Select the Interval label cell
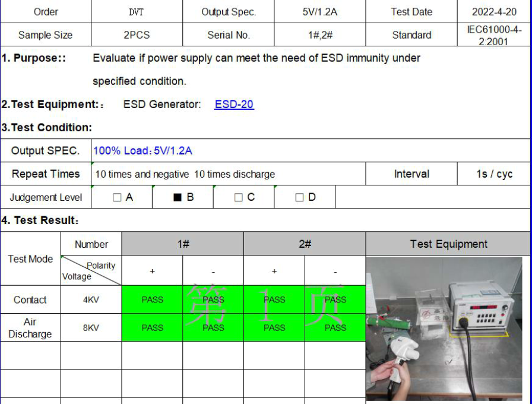 411,174
